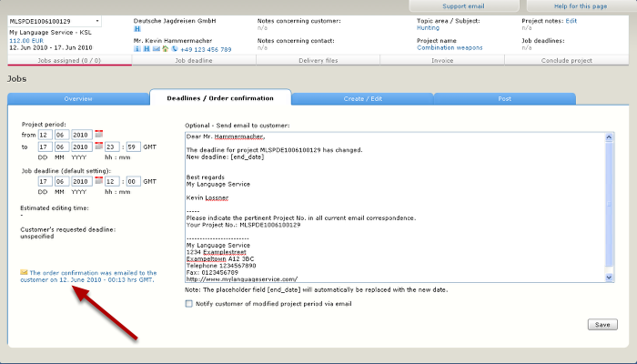The width and height of the screenshot is (637, 364).
Task: Open calendar picker for project 'to' date
Action: [99, 147]
